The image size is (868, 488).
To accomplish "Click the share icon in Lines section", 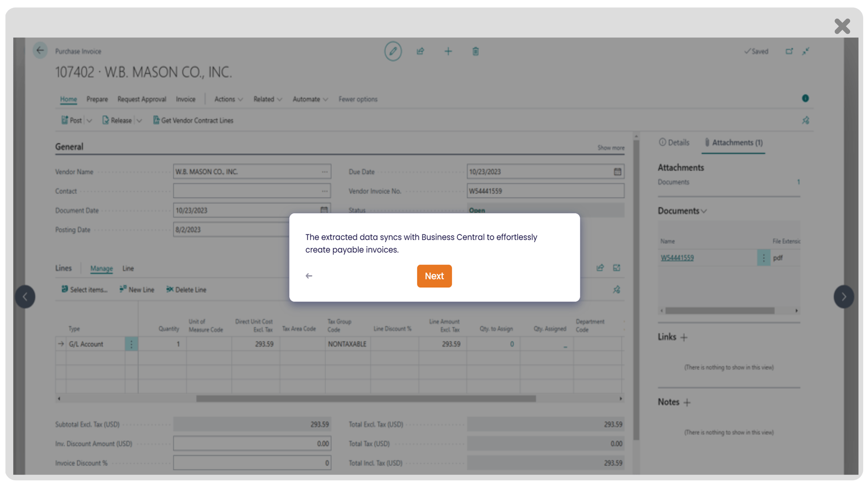I will [x=600, y=268].
